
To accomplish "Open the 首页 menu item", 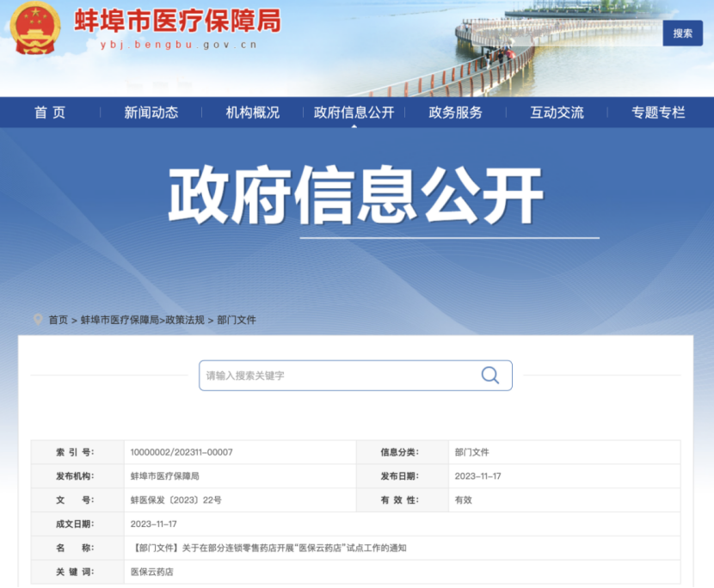I will coord(52,113).
